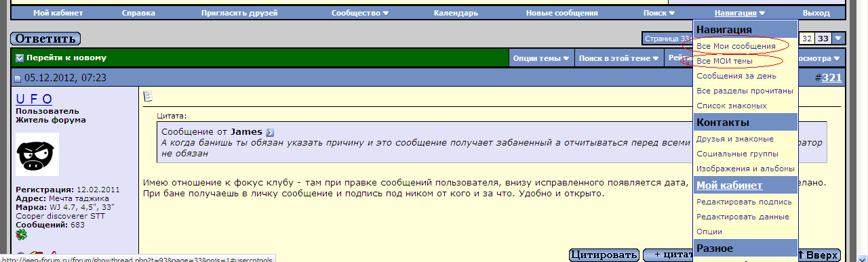This screenshot has height=262, width=868.
Task: Click the Цитировать quote button
Action: 604,255
